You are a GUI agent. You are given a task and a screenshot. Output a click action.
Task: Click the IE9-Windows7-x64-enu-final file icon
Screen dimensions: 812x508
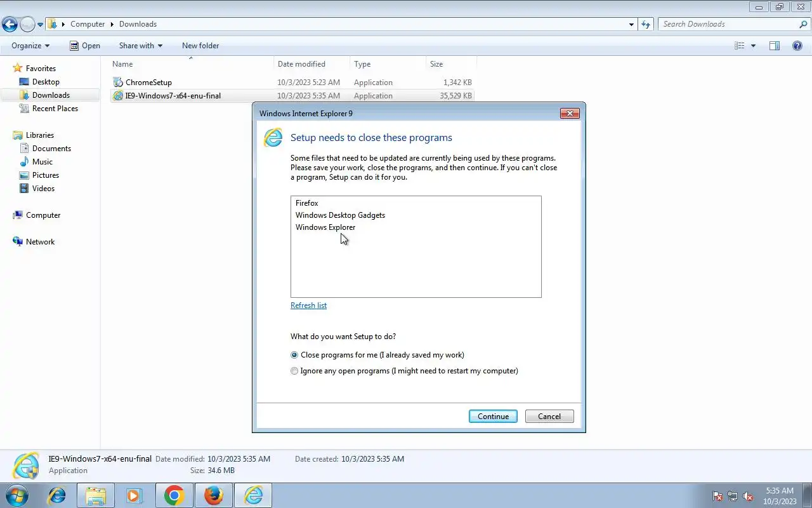pyautogui.click(x=117, y=96)
